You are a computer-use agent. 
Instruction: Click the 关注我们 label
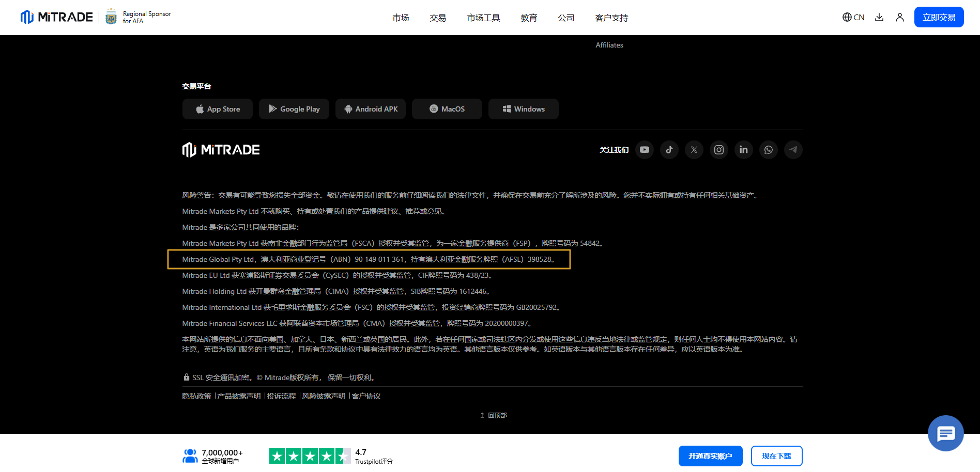coord(614,150)
